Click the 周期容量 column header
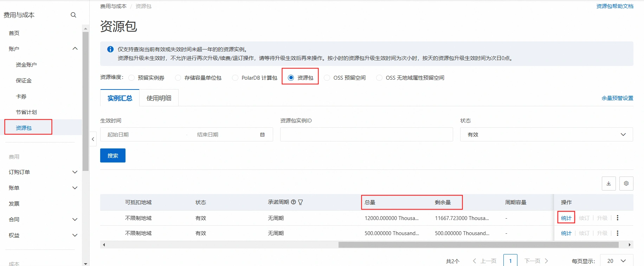This screenshot has height=266, width=644. click(x=516, y=202)
